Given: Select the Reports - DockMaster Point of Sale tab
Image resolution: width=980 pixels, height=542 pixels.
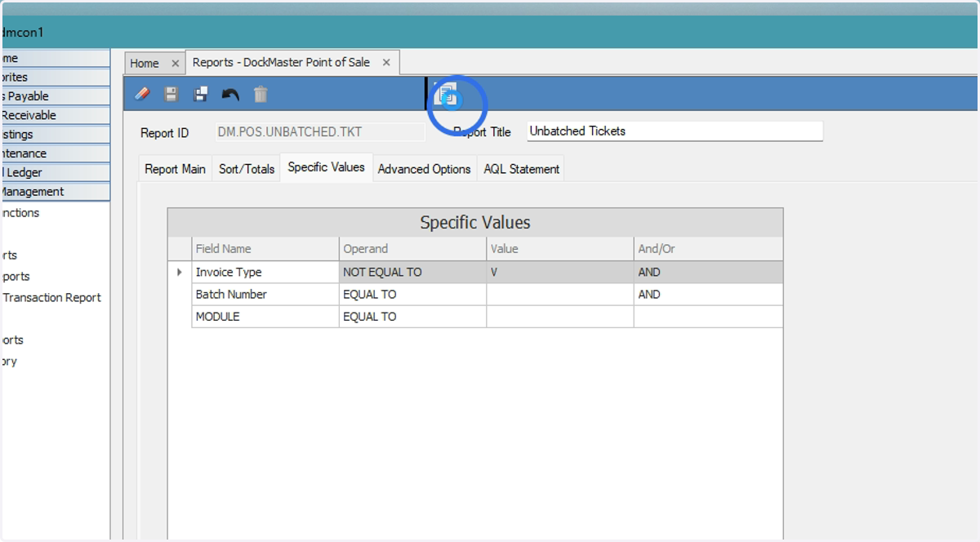Looking at the screenshot, I should [281, 62].
